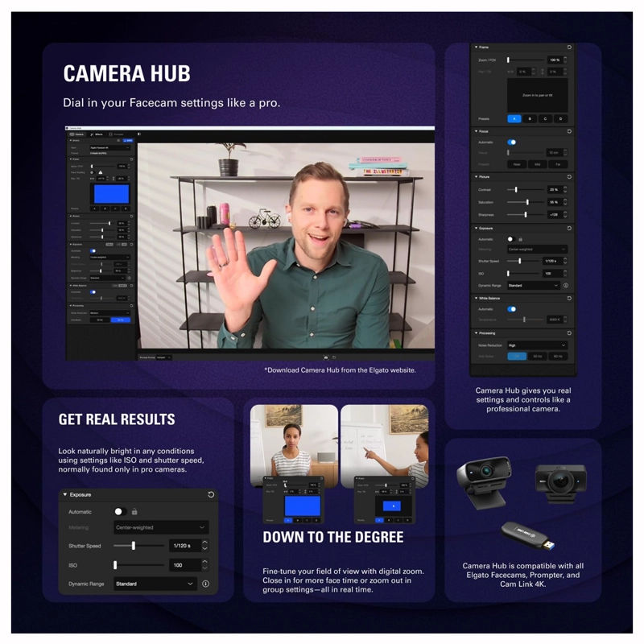Select preset D in the full settings panel
644x644 pixels.
point(560,118)
